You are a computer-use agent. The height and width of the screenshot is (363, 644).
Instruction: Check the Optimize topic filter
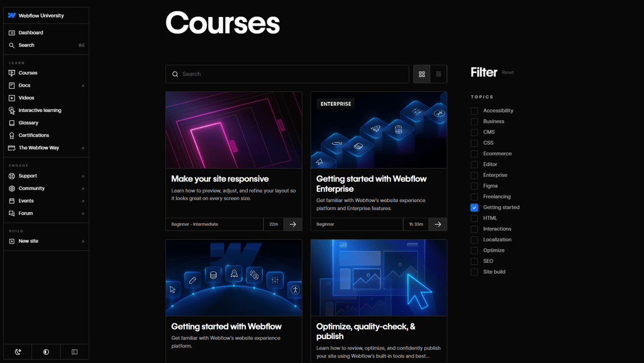click(474, 250)
